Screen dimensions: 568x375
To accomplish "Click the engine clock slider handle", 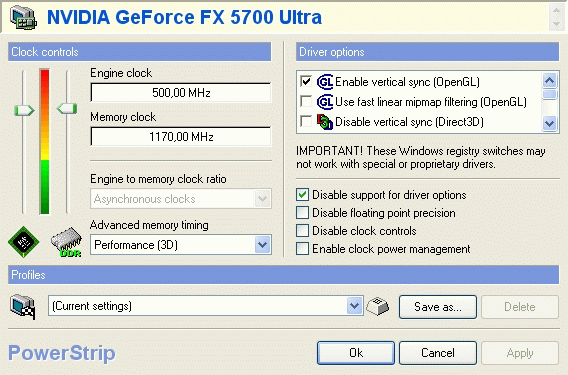I will pyautogui.click(x=24, y=110).
